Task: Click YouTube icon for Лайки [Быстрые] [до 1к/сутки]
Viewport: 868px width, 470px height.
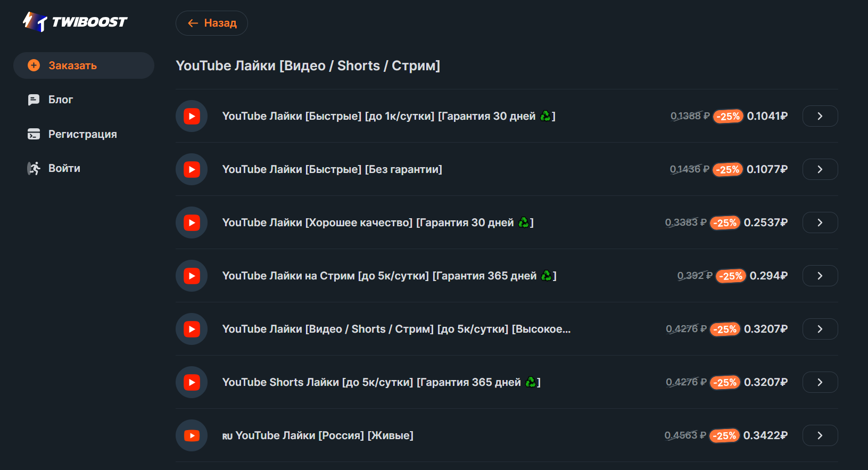Action: click(x=192, y=116)
